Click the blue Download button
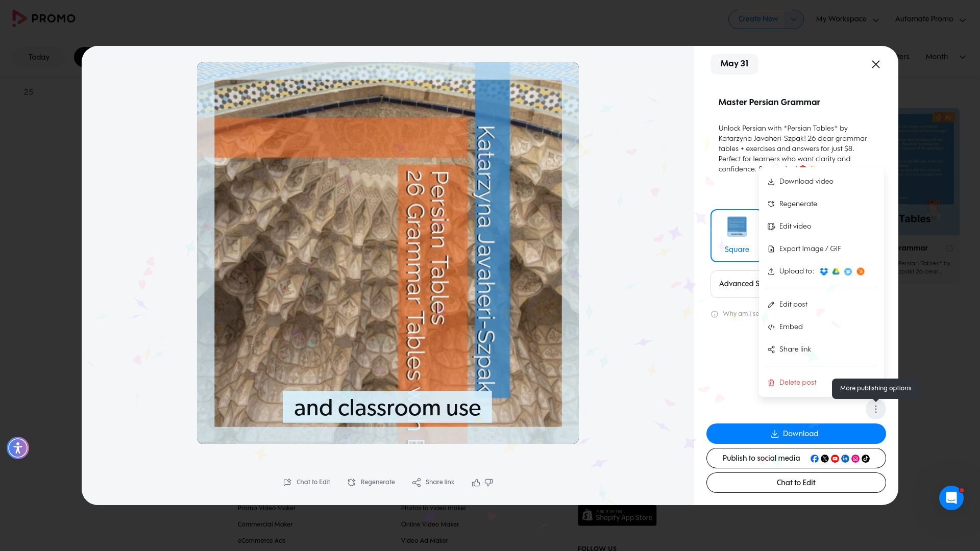Screen dimensions: 980x551 point(796,434)
